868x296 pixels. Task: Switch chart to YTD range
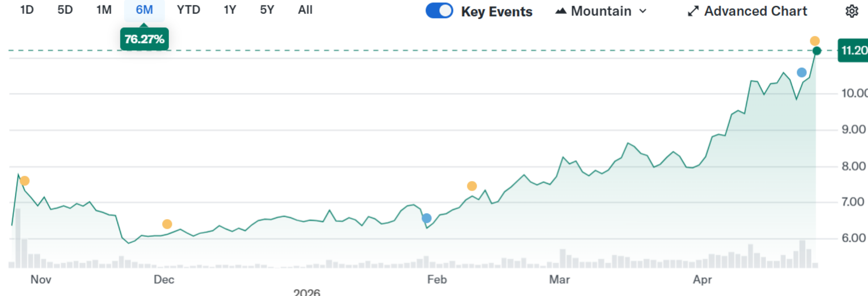[x=189, y=10]
